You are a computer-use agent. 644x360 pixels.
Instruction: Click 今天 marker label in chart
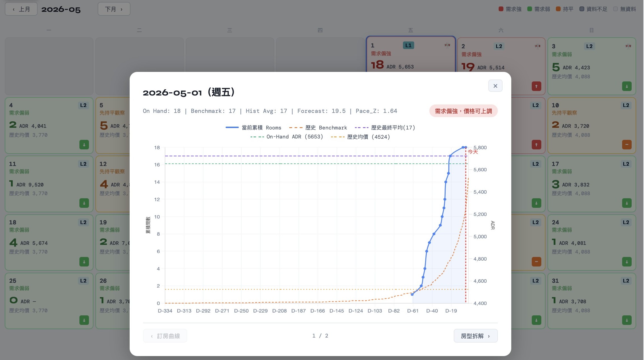(x=473, y=152)
